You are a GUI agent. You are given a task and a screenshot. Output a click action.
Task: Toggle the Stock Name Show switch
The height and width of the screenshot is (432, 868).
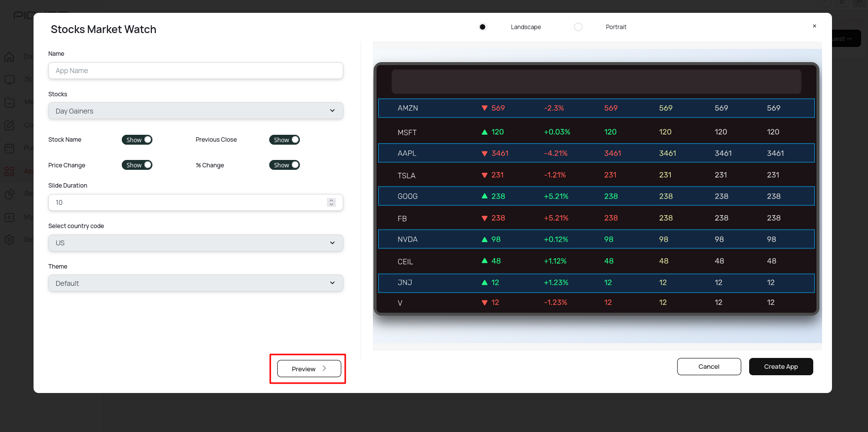[x=137, y=140]
